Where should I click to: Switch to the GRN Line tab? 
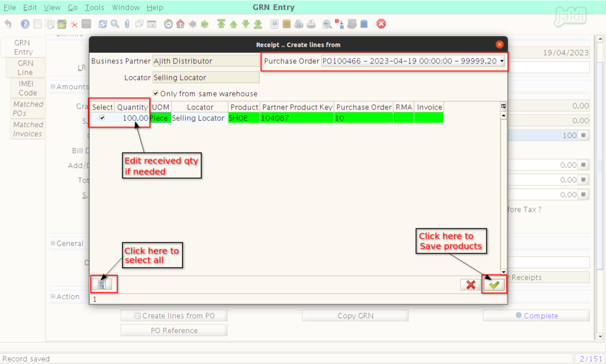(25, 67)
